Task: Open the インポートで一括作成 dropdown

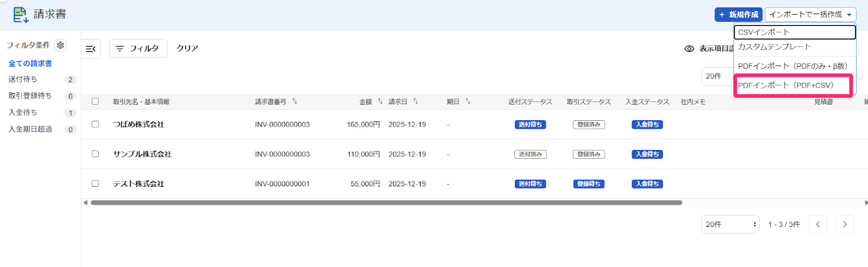Action: 810,15
